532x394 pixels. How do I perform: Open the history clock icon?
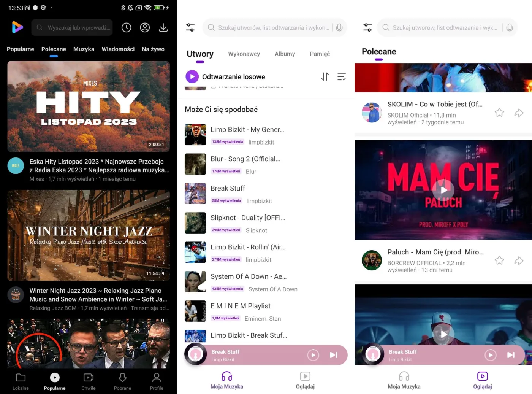point(127,27)
